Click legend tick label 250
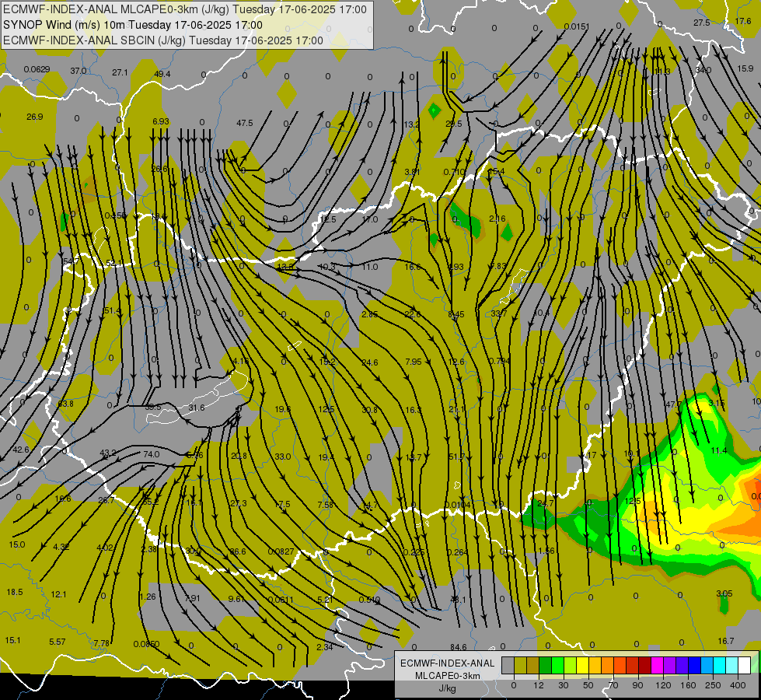Image resolution: width=761 pixels, height=700 pixels. point(713,685)
